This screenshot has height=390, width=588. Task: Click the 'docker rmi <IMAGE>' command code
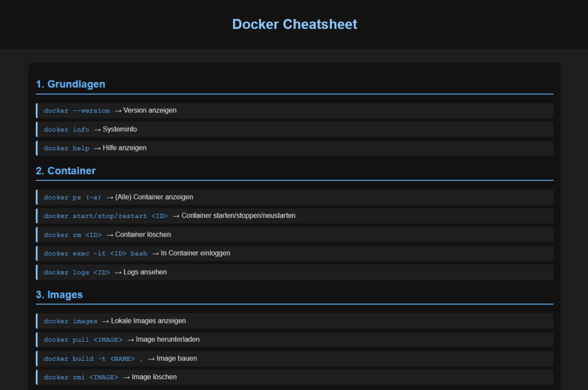80,377
